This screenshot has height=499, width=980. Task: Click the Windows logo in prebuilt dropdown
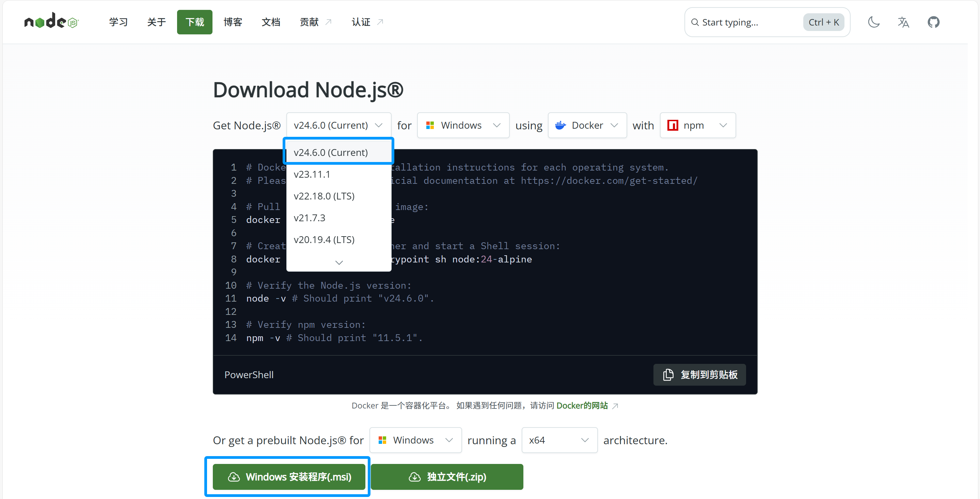click(x=382, y=440)
